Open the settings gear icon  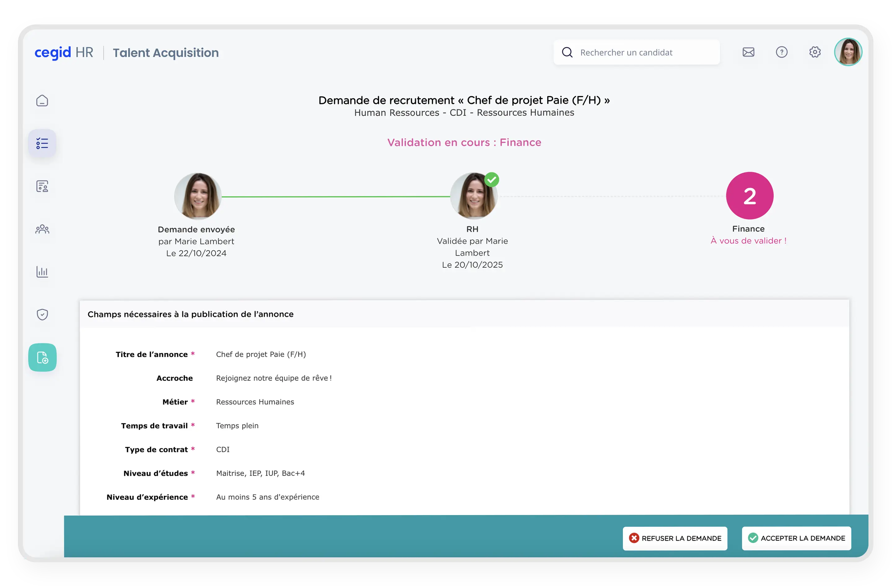coord(815,52)
